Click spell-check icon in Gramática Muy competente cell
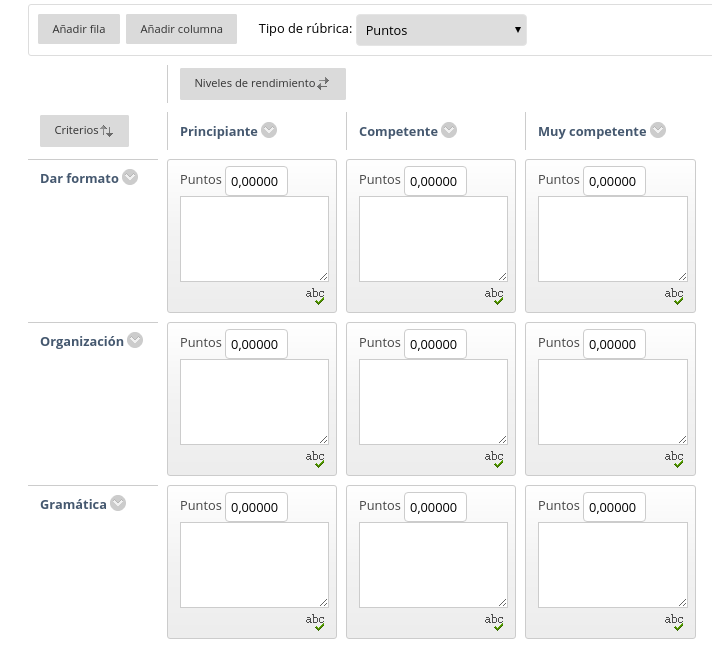 click(674, 621)
